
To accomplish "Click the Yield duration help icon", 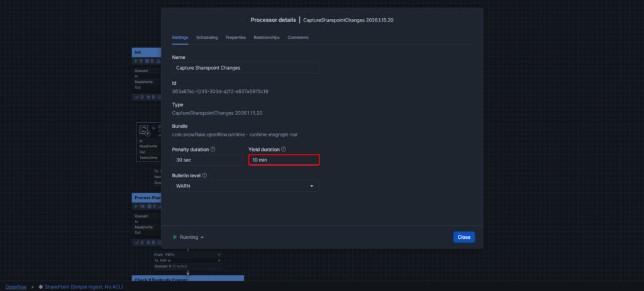I will 284,150.
